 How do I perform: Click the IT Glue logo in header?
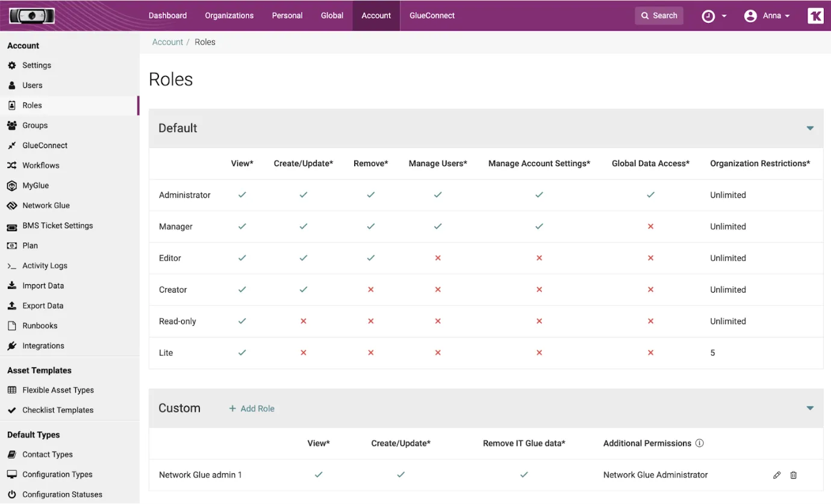[33, 16]
